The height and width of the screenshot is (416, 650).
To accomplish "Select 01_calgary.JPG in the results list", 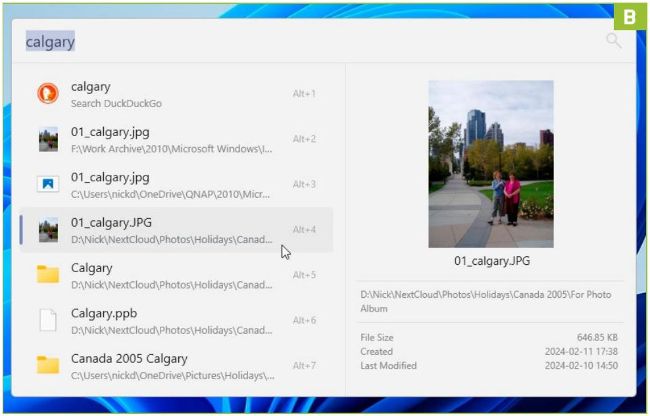I will [x=176, y=230].
